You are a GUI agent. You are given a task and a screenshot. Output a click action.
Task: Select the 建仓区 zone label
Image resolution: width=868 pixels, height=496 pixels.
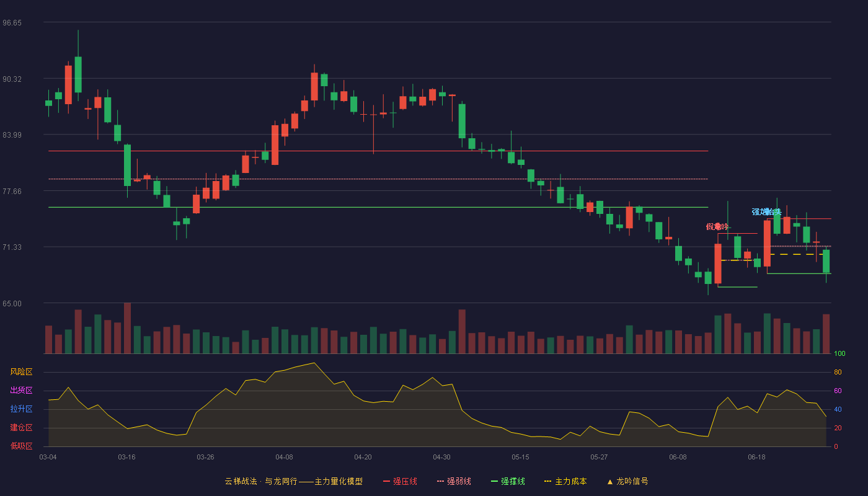pyautogui.click(x=21, y=428)
